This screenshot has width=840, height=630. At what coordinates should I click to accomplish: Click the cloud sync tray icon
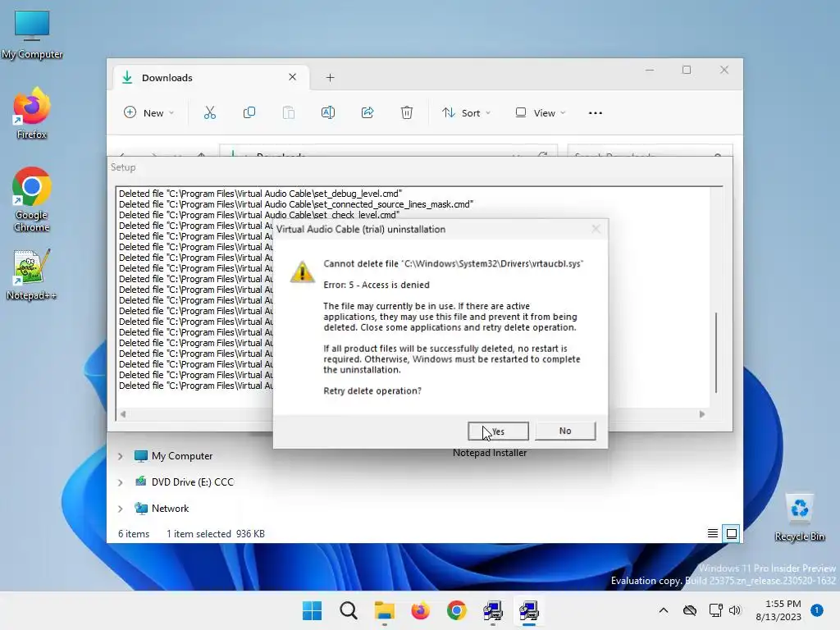689,610
